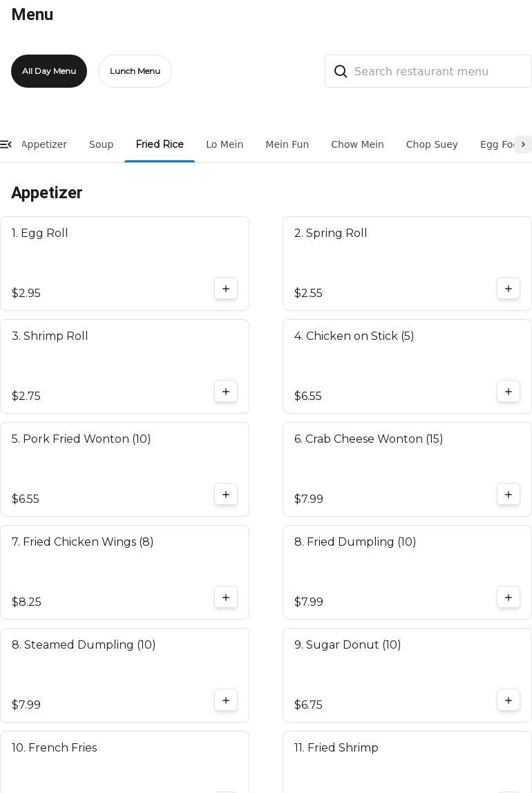Add Crab Cheese Wonton plus icon

point(509,495)
